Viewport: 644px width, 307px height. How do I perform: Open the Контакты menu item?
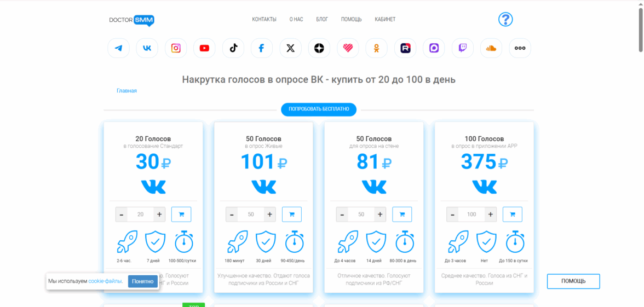coord(264,20)
